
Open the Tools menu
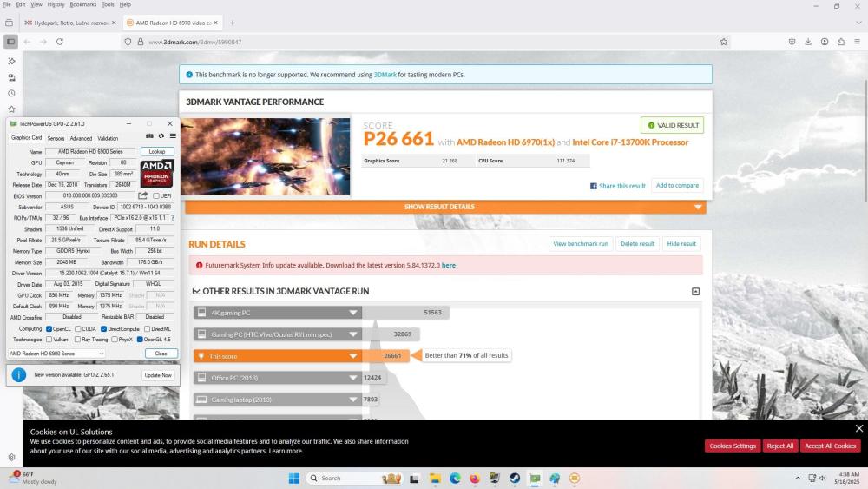pyautogui.click(x=108, y=4)
